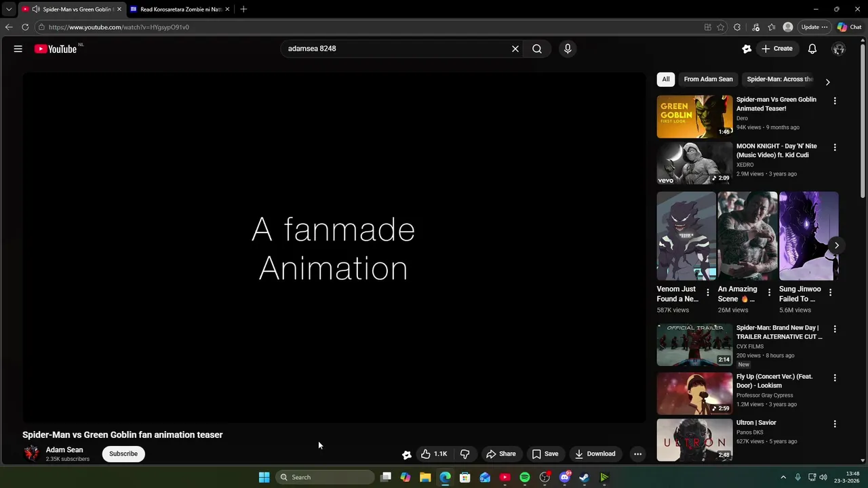Download the video

(x=595, y=454)
